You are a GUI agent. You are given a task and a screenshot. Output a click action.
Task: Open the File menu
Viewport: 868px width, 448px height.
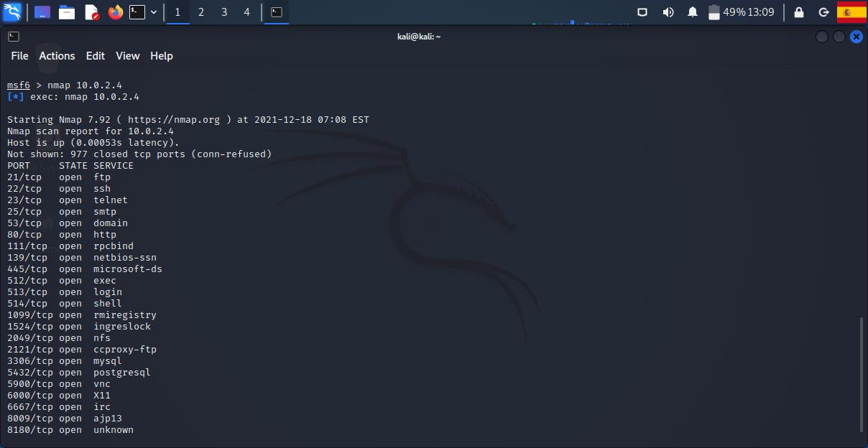pos(19,56)
